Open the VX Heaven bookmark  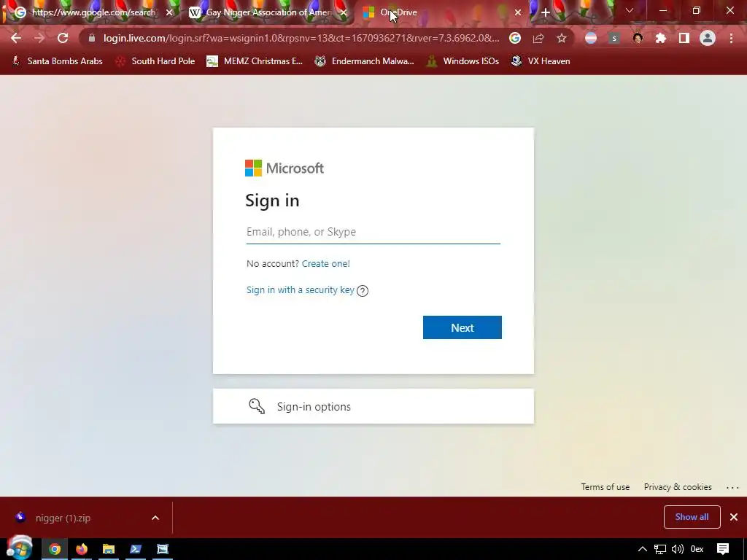point(541,61)
